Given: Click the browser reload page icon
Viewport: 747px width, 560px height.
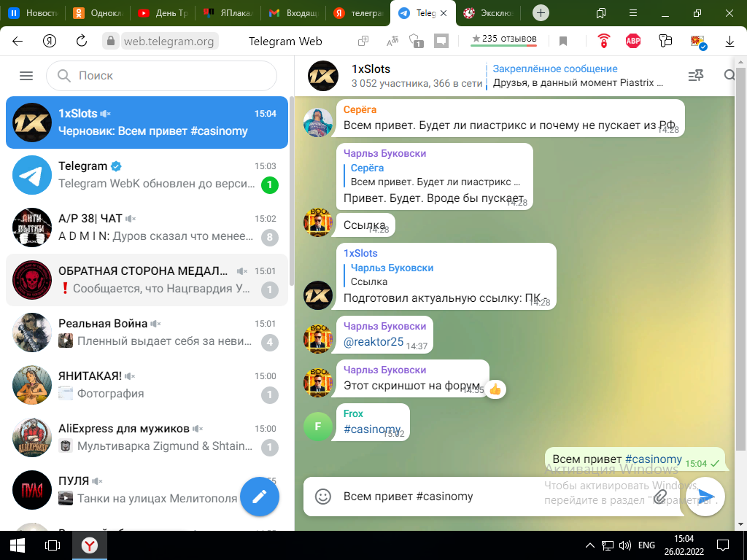Looking at the screenshot, I should click(x=82, y=41).
